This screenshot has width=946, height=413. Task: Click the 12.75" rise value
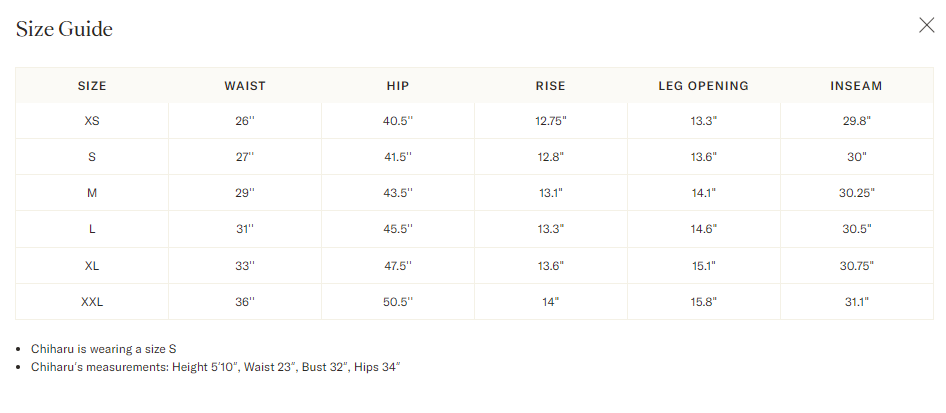(551, 121)
